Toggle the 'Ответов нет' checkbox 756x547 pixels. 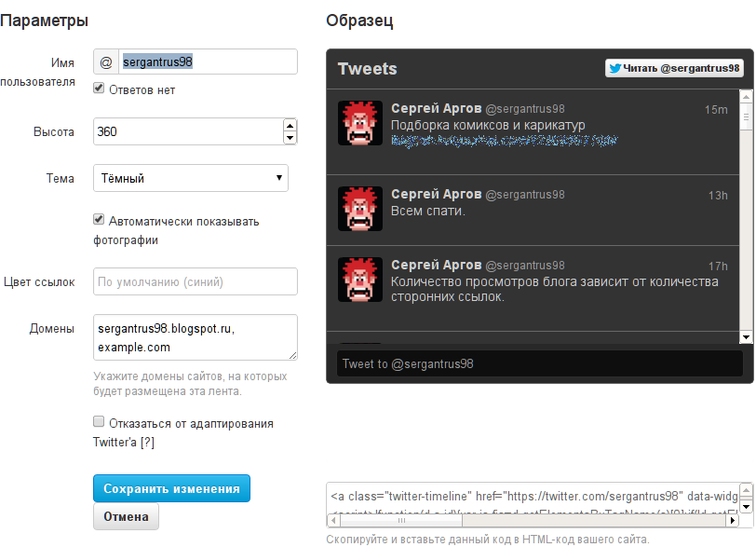(99, 89)
